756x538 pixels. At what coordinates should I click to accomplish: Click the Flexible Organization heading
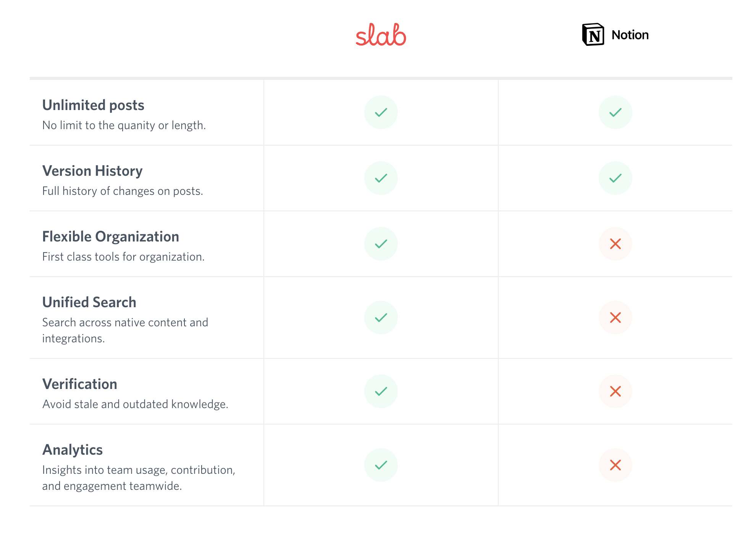(111, 237)
